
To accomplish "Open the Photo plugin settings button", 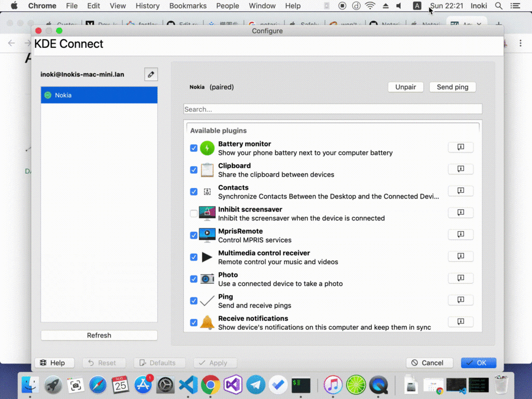I will click(x=460, y=278).
